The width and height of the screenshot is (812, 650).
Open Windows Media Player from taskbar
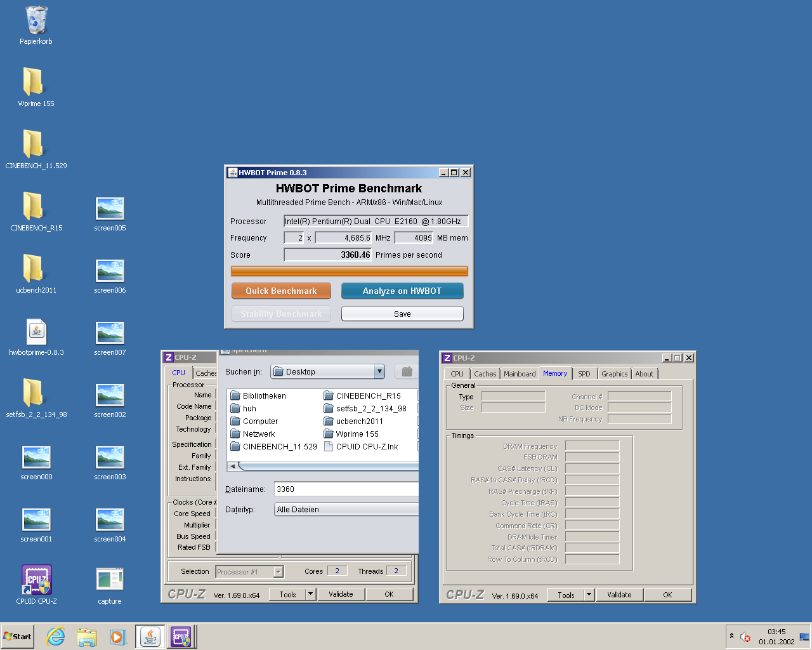pos(117,637)
